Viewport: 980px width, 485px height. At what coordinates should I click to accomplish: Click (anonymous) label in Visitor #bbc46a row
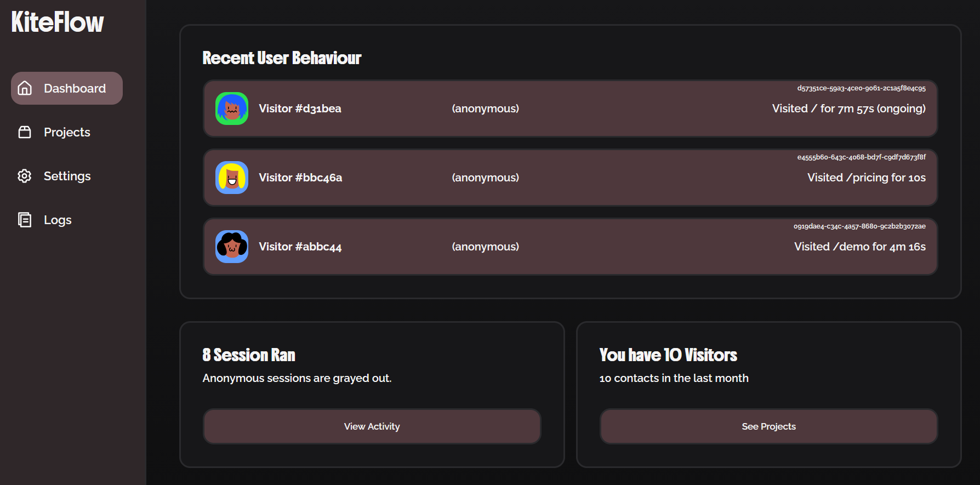(x=485, y=178)
